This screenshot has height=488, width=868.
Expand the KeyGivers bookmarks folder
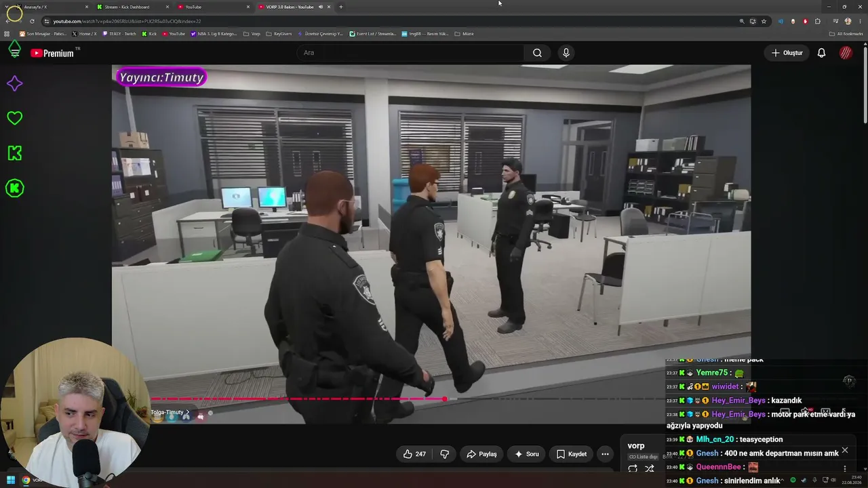279,33
